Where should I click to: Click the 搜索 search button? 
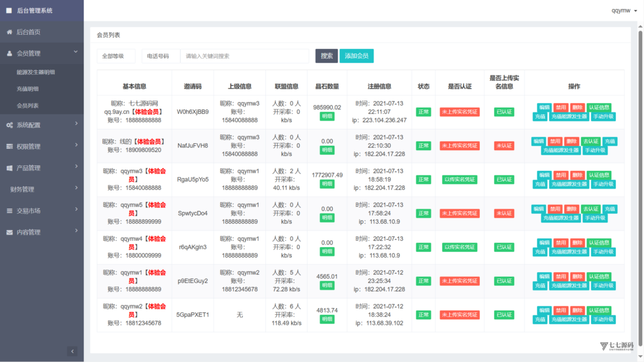[326, 56]
